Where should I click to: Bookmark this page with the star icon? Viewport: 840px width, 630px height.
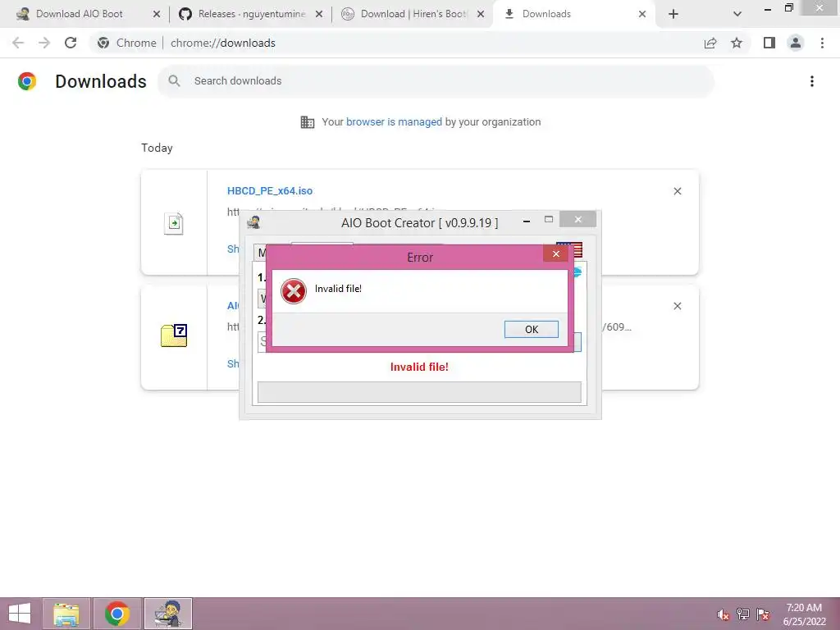[x=737, y=43]
